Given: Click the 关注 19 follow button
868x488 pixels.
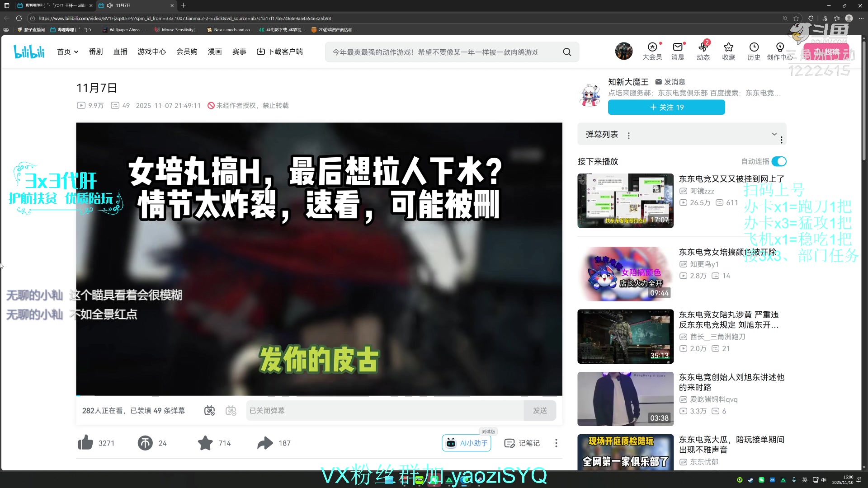Looking at the screenshot, I should tap(666, 107).
